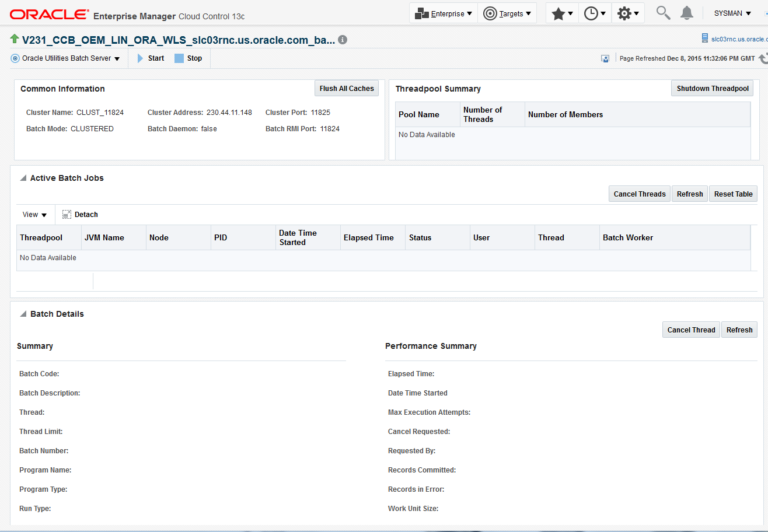Open the Targets menu
The height and width of the screenshot is (532, 768).
click(507, 13)
